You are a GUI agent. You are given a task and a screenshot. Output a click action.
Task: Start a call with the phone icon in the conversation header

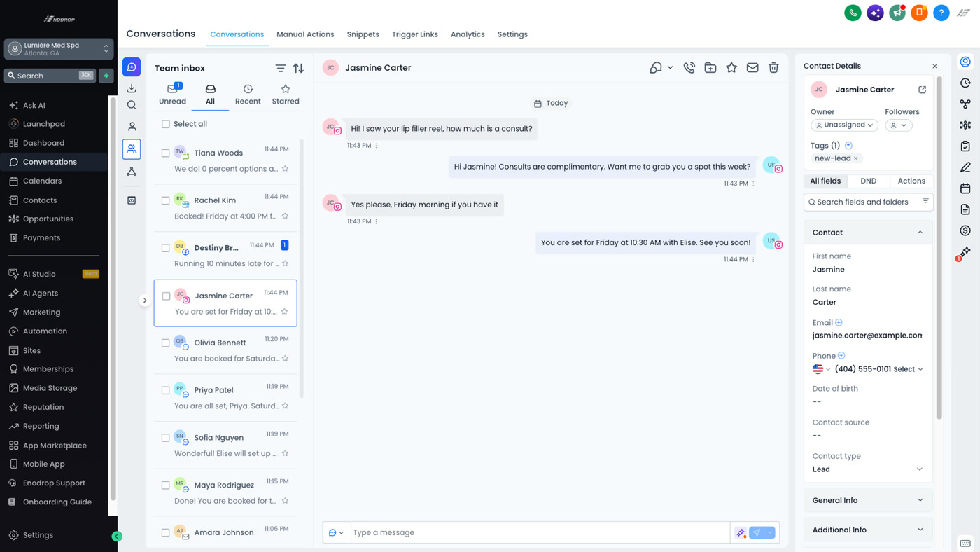pyautogui.click(x=689, y=68)
